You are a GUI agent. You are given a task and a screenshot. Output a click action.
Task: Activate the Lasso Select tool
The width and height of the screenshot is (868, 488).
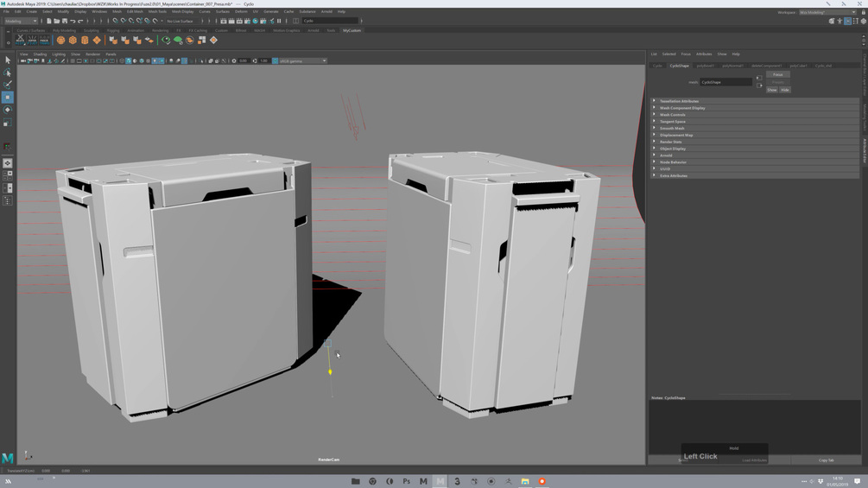click(8, 73)
